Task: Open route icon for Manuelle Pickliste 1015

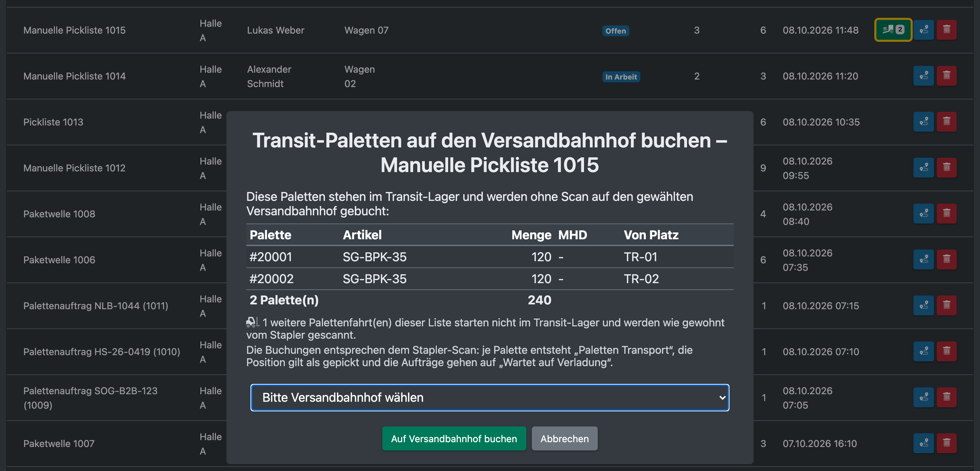Action: click(x=924, y=29)
